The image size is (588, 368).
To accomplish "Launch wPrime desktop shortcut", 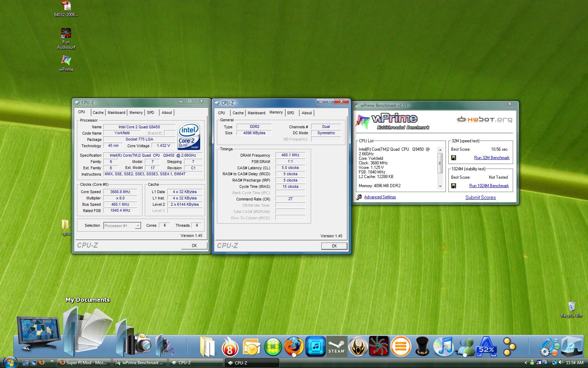I will 66,61.
